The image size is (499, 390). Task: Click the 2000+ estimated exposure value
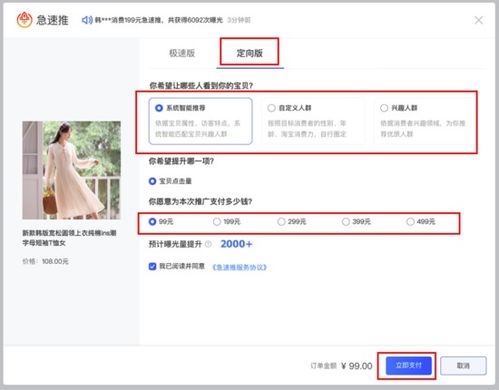[x=236, y=244]
